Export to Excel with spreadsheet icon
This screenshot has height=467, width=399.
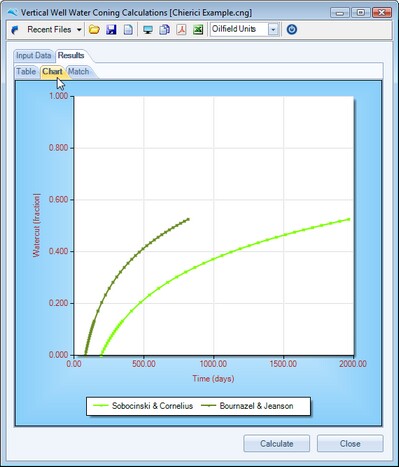tap(198, 30)
